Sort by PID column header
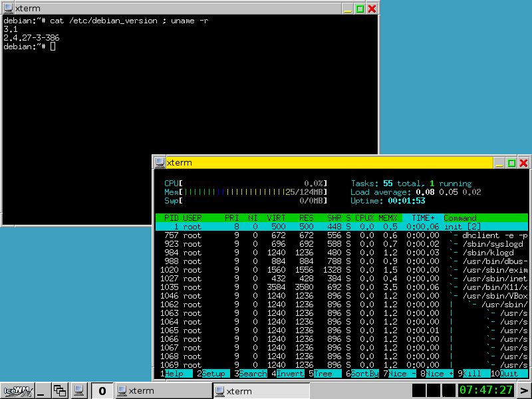The height and width of the screenshot is (399, 532). 172,218
